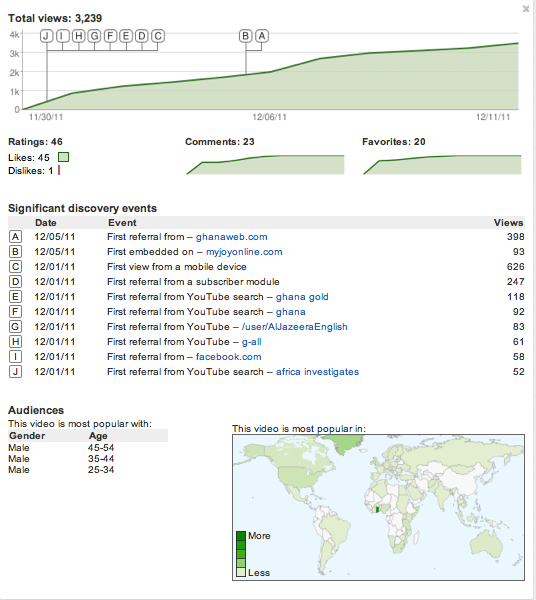Click the 'Views' column header
Image resolution: width=536 pixels, height=600 pixels.
508,223
